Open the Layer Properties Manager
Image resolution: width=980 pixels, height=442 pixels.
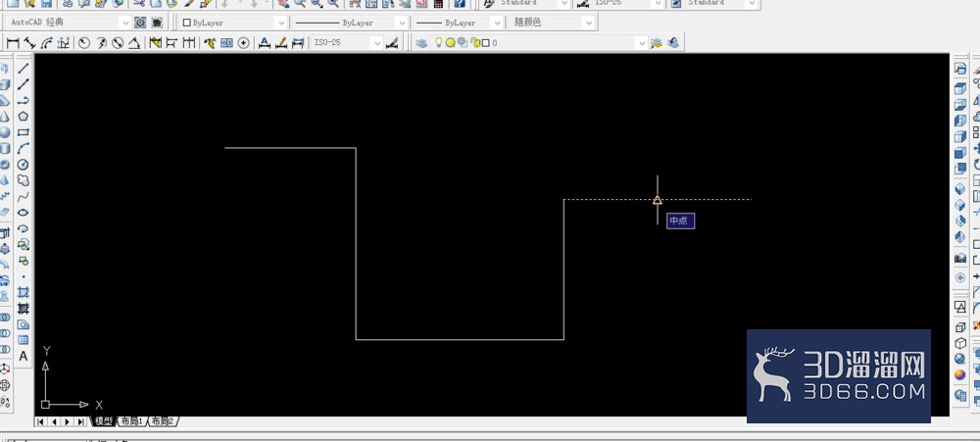421,43
